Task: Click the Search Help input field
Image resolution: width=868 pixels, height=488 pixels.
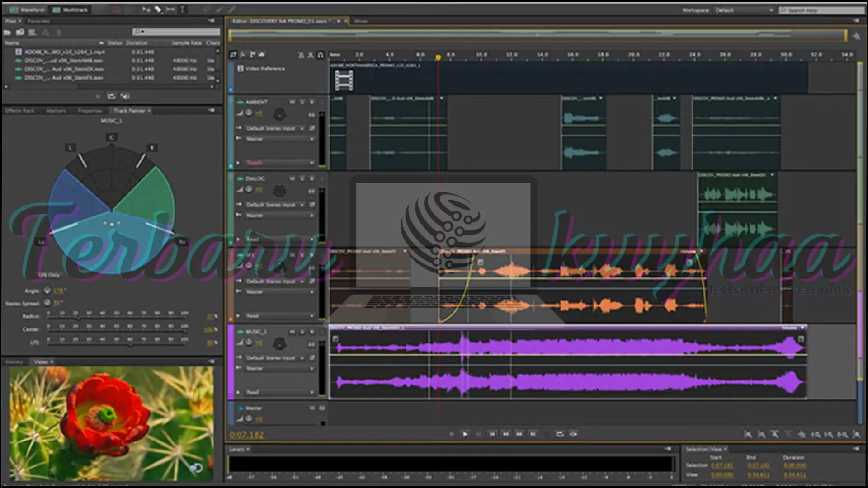Action: tap(822, 10)
